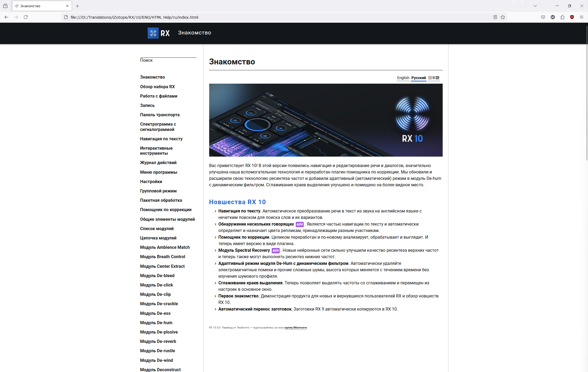Open new tab with plus button

77,6
